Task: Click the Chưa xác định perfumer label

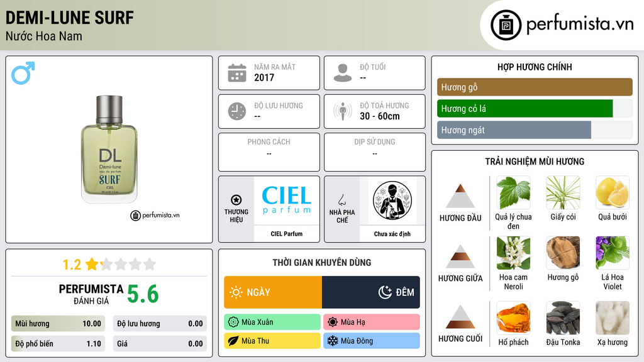Action: (x=392, y=234)
